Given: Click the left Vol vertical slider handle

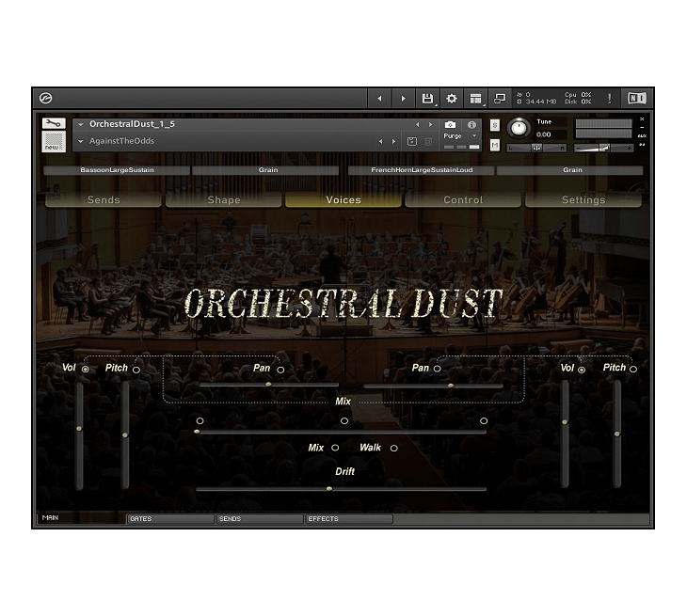Looking at the screenshot, I should click(79, 428).
